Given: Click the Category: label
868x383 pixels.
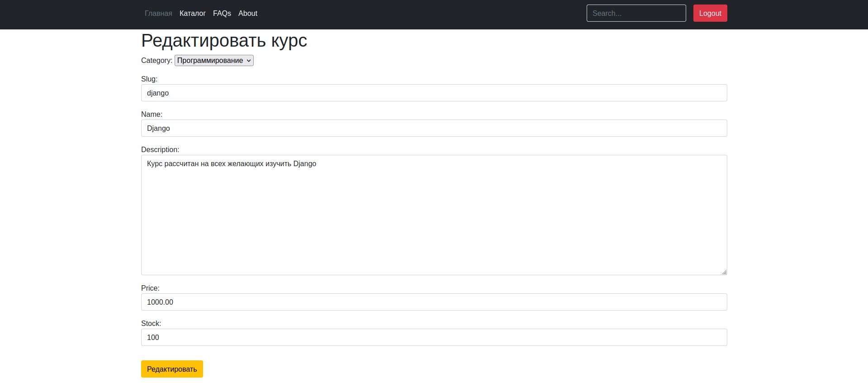Looking at the screenshot, I should coord(157,61).
